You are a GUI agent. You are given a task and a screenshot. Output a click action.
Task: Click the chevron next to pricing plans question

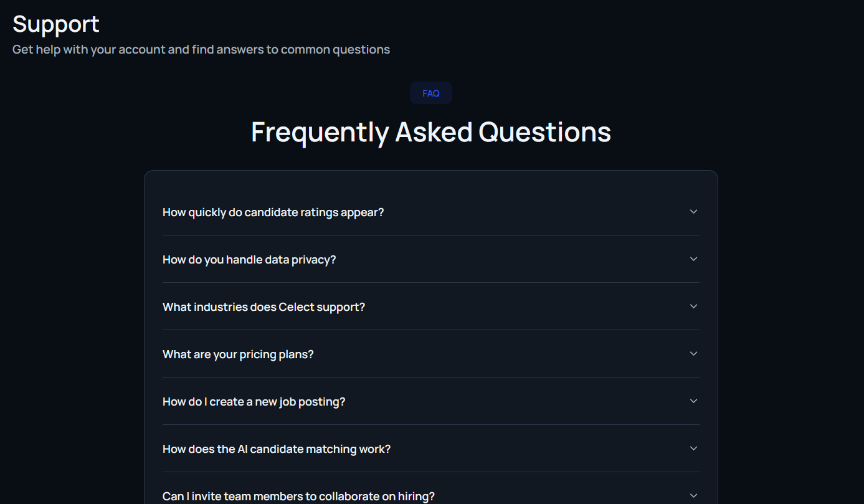(693, 354)
